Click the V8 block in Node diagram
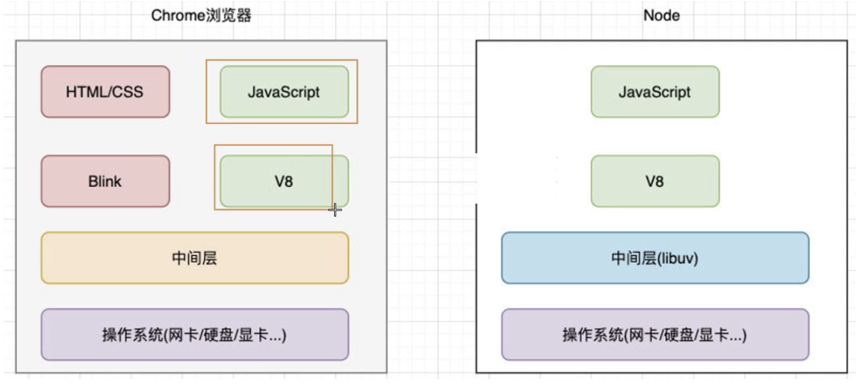 (x=655, y=181)
